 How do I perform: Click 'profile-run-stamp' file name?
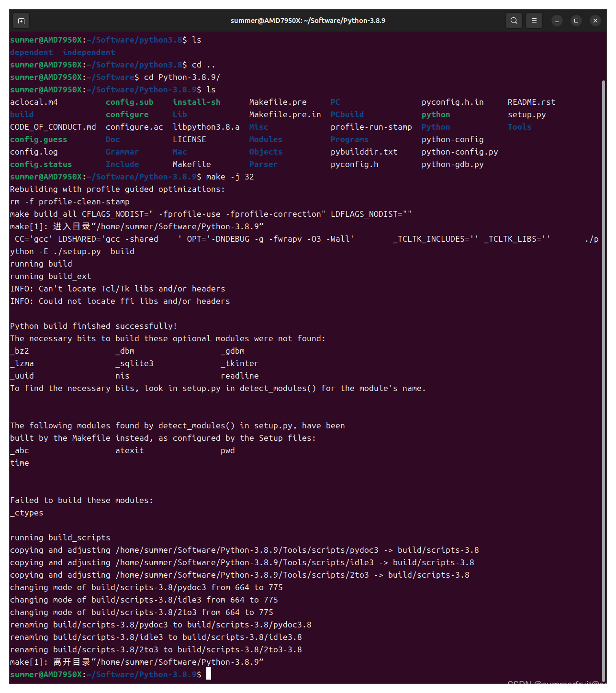[371, 127]
